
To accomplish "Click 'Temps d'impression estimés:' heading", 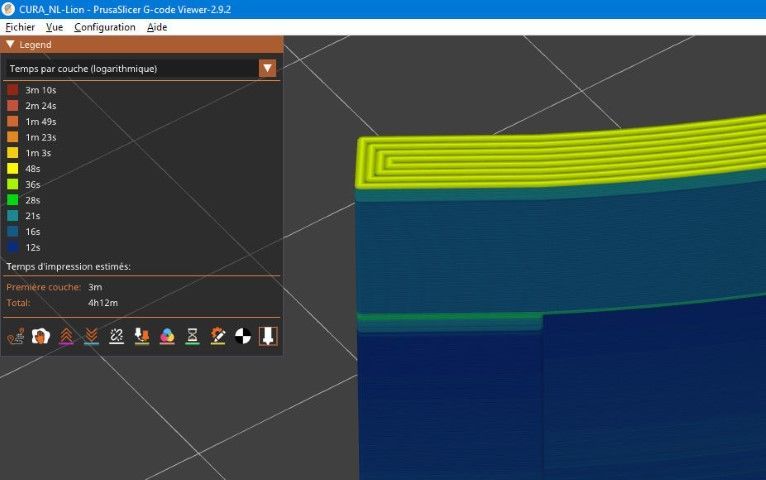I will coord(68,267).
